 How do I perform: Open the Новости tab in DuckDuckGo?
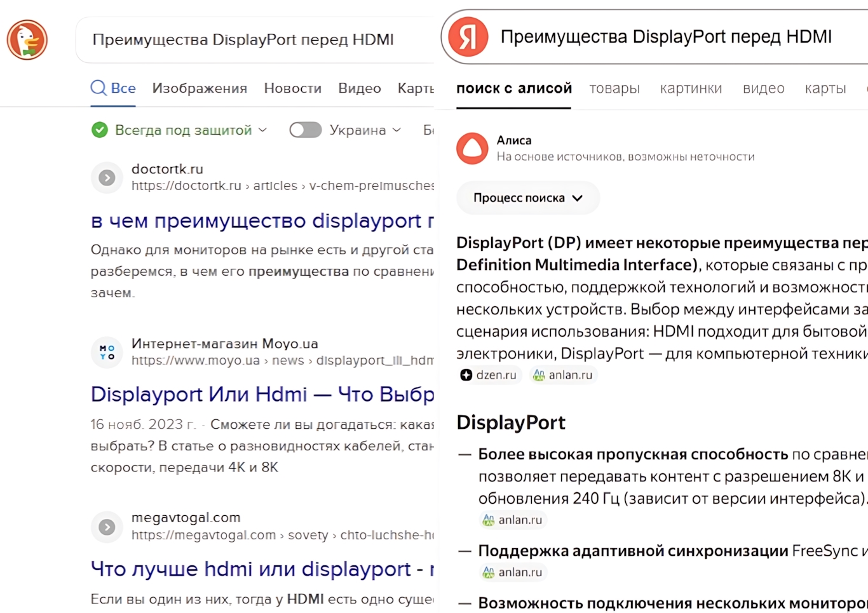[x=292, y=88]
